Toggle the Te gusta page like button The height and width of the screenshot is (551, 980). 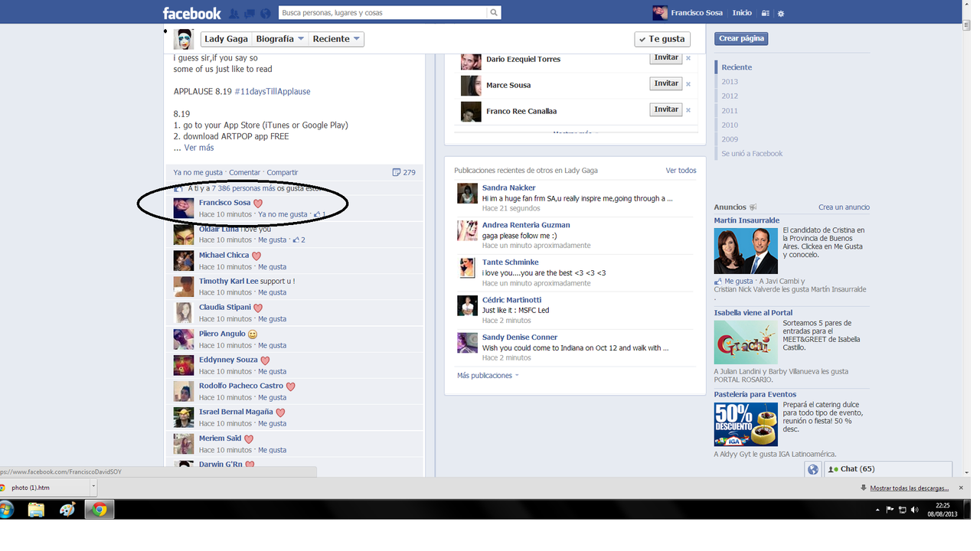[x=662, y=39]
